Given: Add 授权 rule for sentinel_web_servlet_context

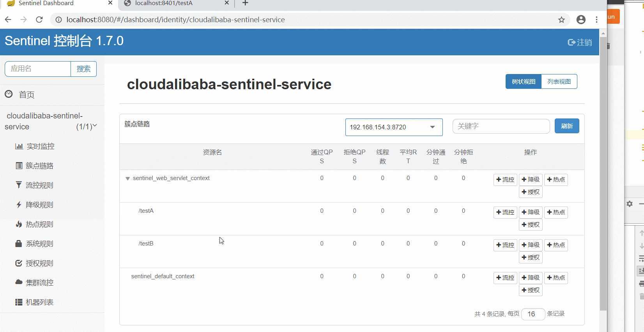Looking at the screenshot, I should 531,192.
